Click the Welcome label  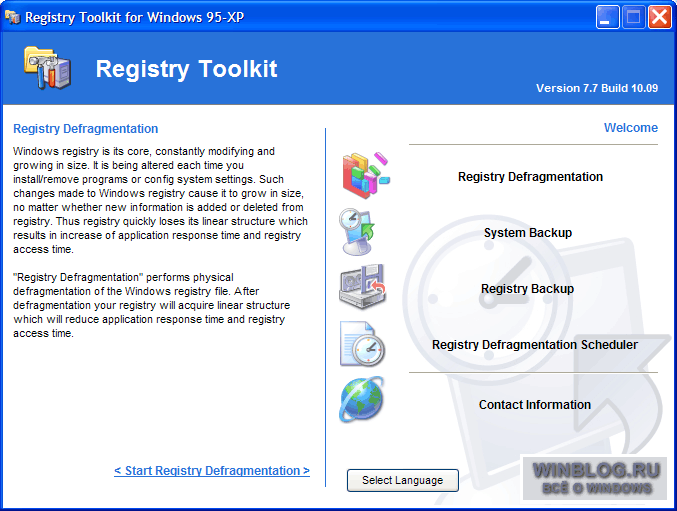(x=630, y=128)
